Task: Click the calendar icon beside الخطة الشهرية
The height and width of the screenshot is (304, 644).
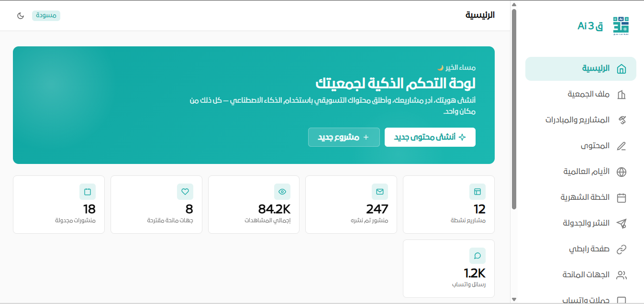Action: coord(622,198)
